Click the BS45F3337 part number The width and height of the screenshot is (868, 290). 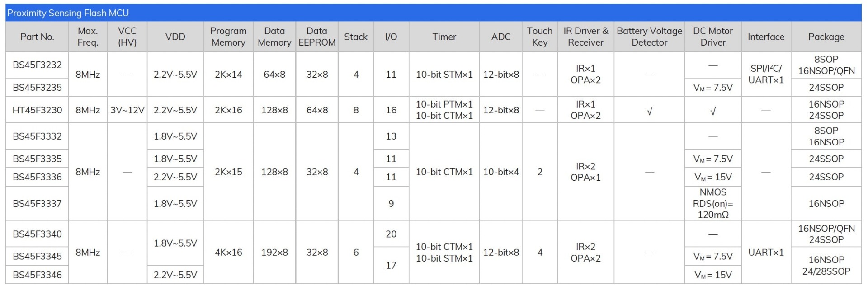[x=37, y=203]
